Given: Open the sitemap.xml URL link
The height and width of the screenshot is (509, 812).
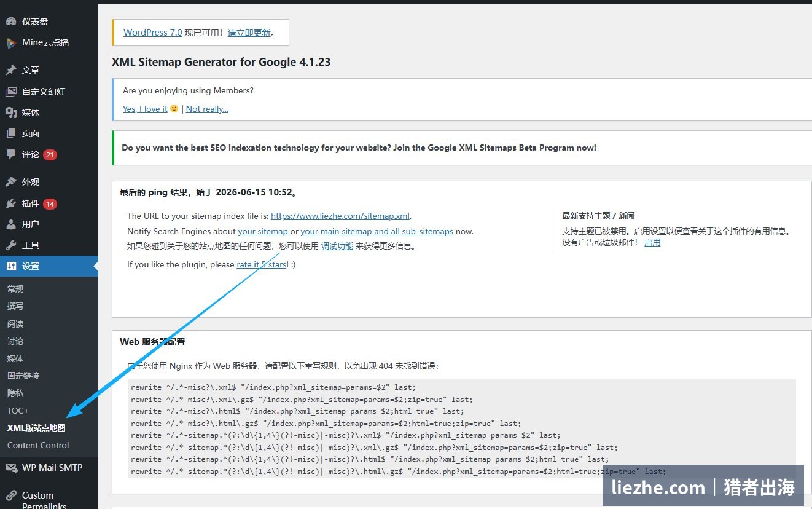Looking at the screenshot, I should [x=340, y=216].
